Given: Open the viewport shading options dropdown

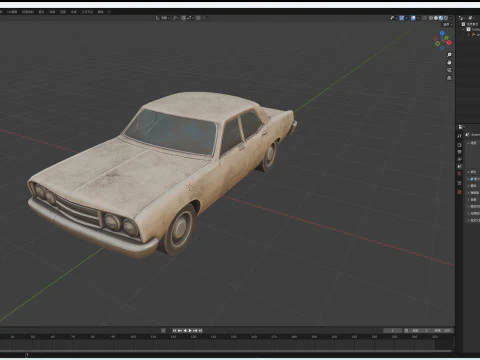Looking at the screenshot, I should (451, 18).
